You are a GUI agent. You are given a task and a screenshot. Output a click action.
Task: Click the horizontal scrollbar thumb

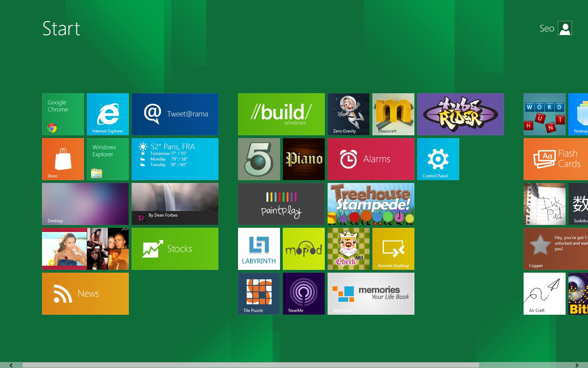coord(251,365)
